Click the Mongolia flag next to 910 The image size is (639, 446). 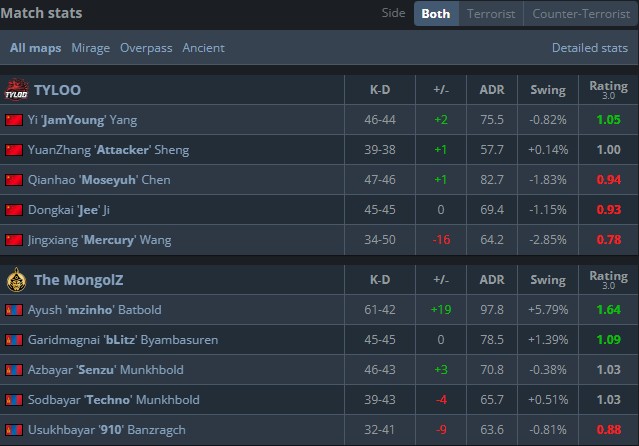[14, 430]
